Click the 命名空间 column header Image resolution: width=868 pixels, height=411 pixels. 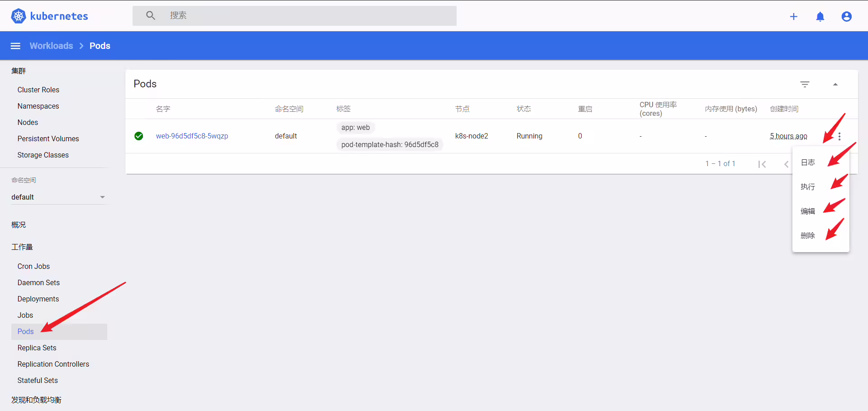[x=289, y=109]
